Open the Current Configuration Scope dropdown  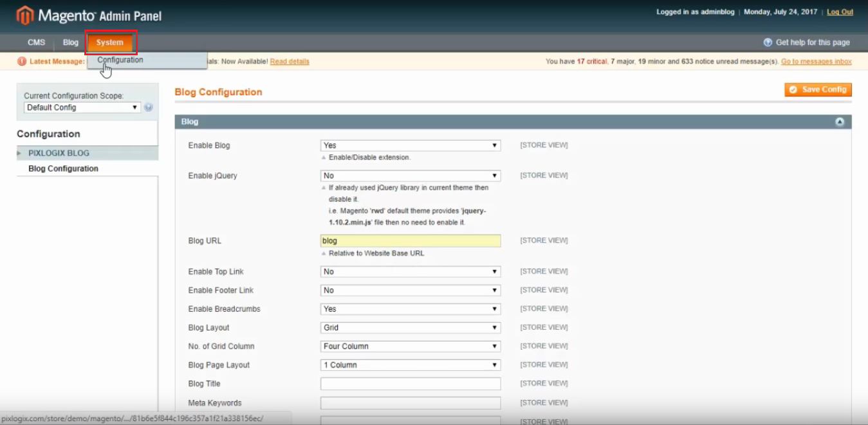pos(82,107)
